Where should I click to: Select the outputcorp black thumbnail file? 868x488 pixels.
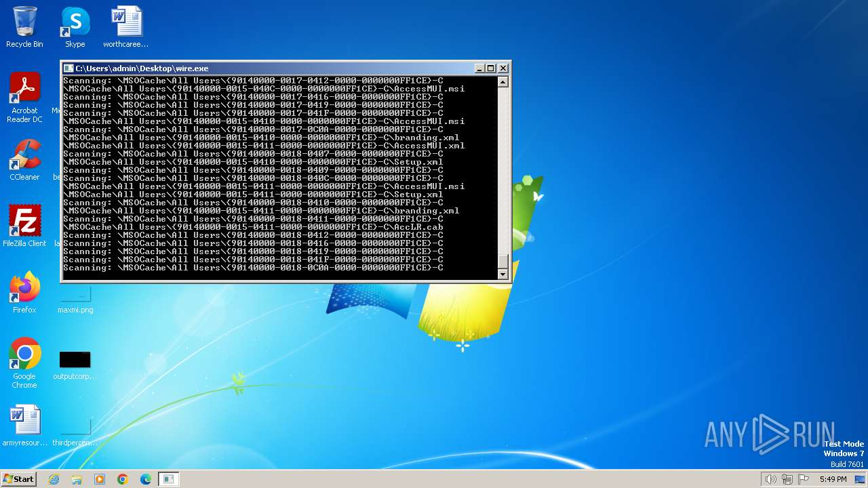tap(75, 365)
